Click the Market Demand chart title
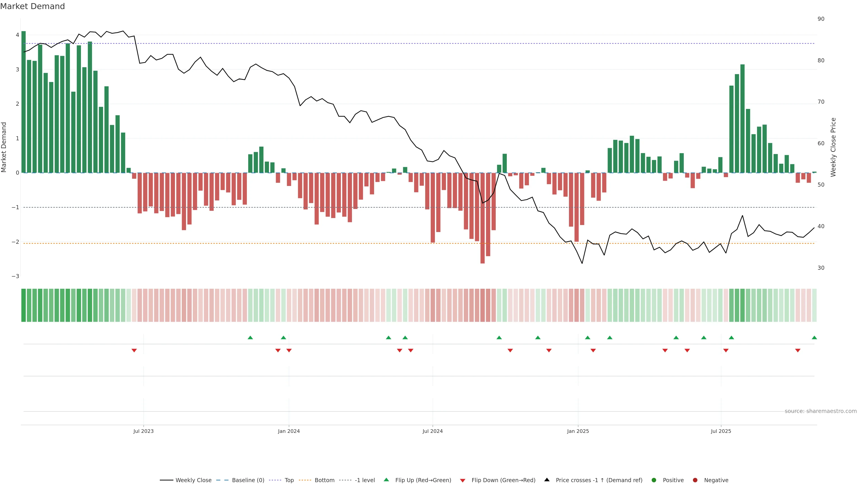Image resolution: width=868 pixels, height=488 pixels. click(x=32, y=6)
